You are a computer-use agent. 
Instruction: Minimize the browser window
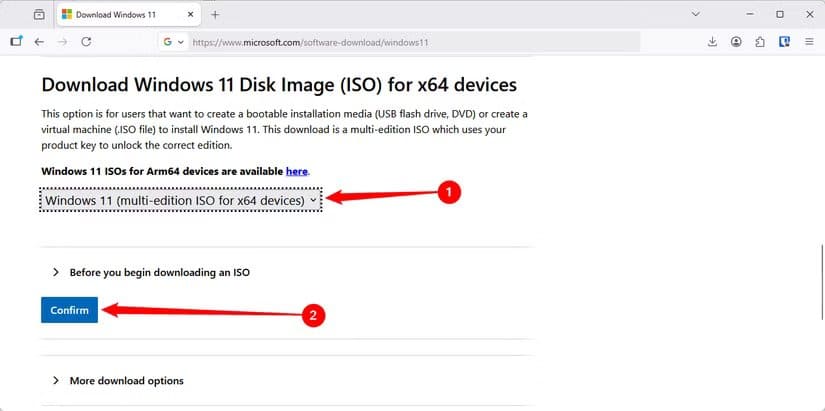click(x=749, y=14)
